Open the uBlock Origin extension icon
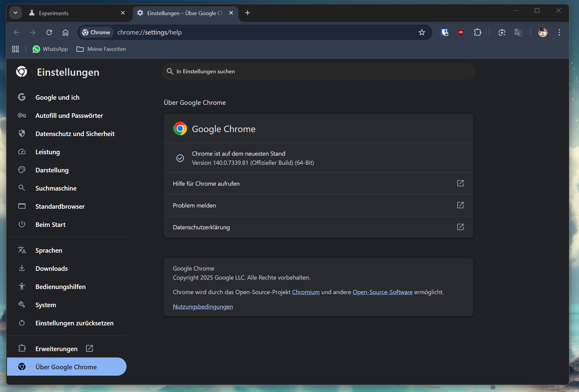 click(461, 32)
